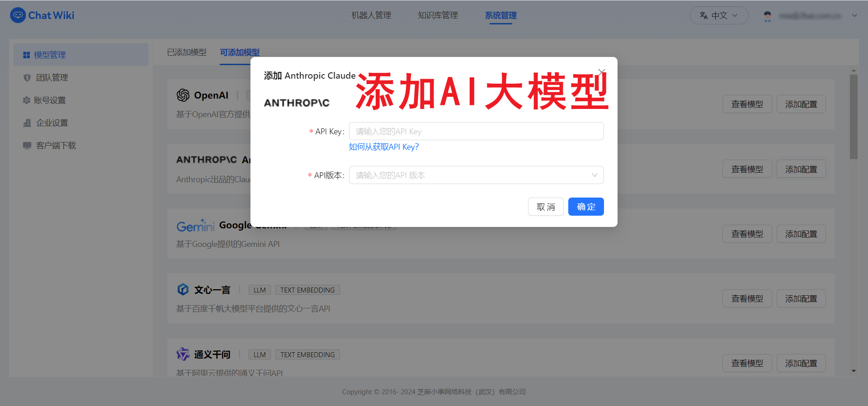The width and height of the screenshot is (868, 406).
Task: Open the 系统管理 menu
Action: tap(500, 15)
